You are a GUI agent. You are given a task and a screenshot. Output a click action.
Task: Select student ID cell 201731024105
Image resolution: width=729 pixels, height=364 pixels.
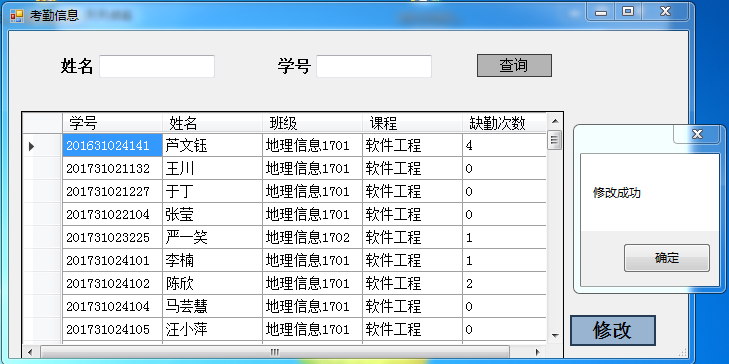tap(113, 330)
